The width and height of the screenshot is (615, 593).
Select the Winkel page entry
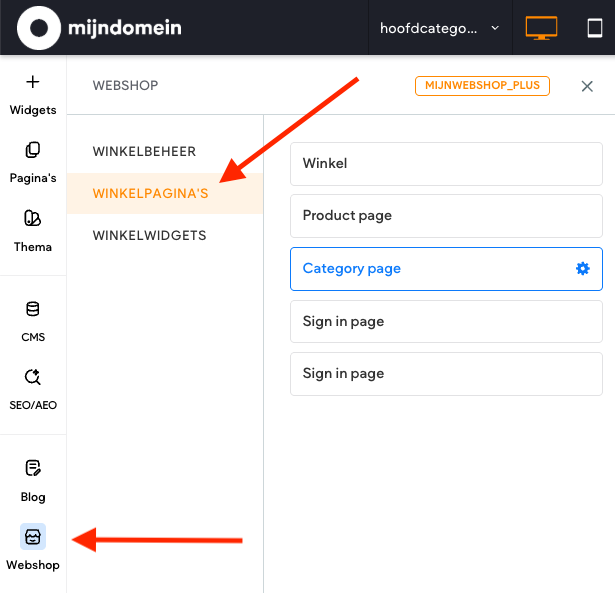[446, 164]
